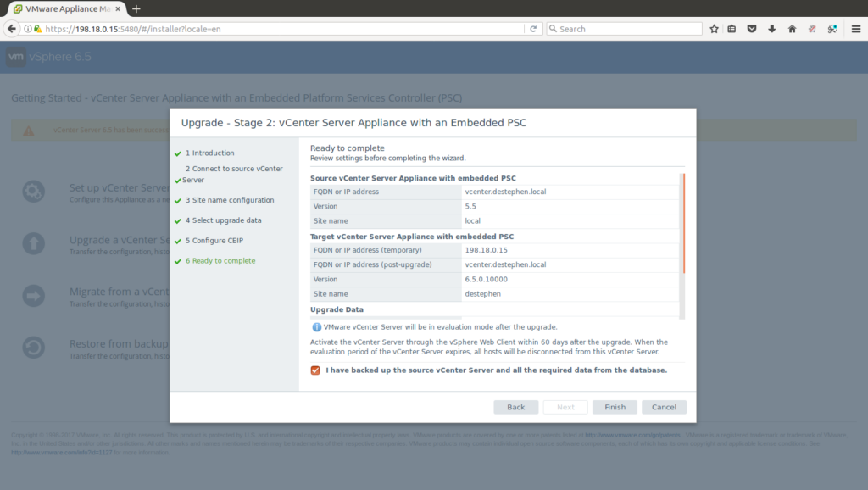Click temporary IP value 198.18.0.15
Screen dimensions: 868x490
[x=486, y=250]
